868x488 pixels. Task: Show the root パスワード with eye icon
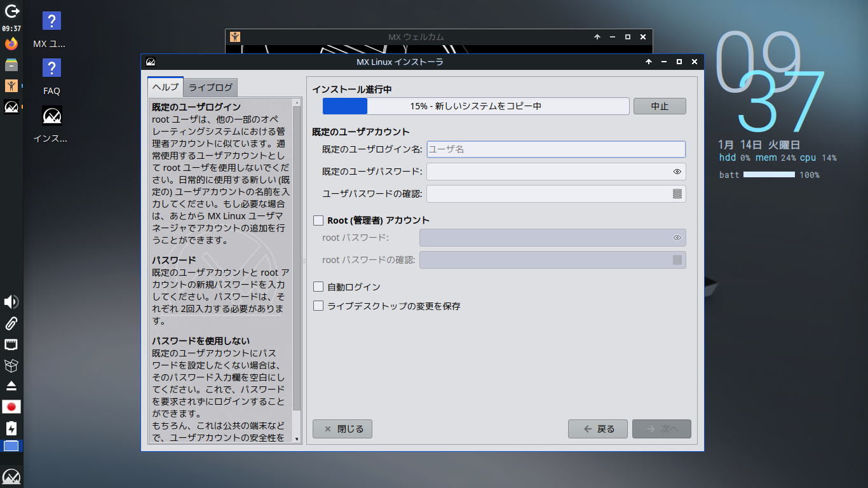click(677, 238)
